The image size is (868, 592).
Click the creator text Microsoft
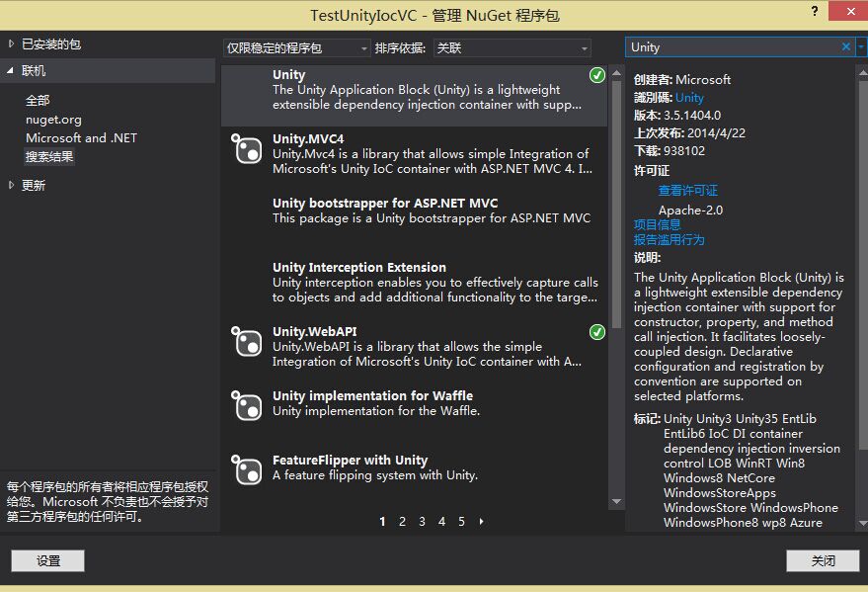pyautogui.click(x=703, y=80)
